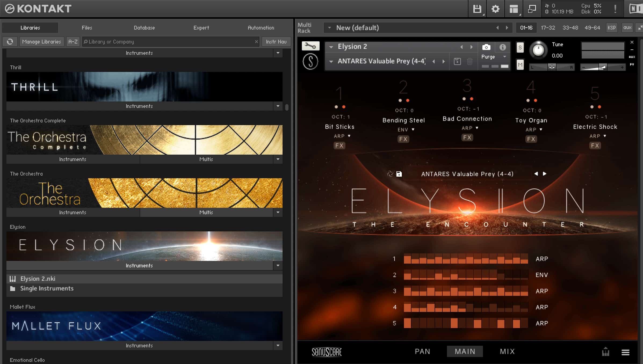Click Manage Libraries button
Screen dimensions: 643x364
click(x=42, y=42)
